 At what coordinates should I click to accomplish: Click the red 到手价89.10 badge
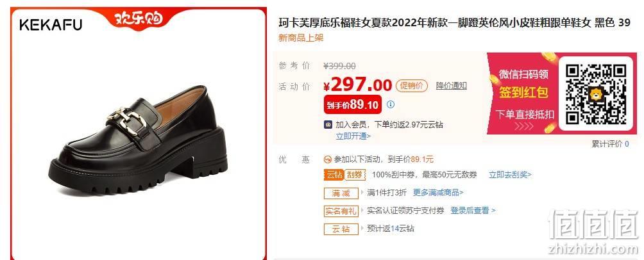tap(352, 105)
